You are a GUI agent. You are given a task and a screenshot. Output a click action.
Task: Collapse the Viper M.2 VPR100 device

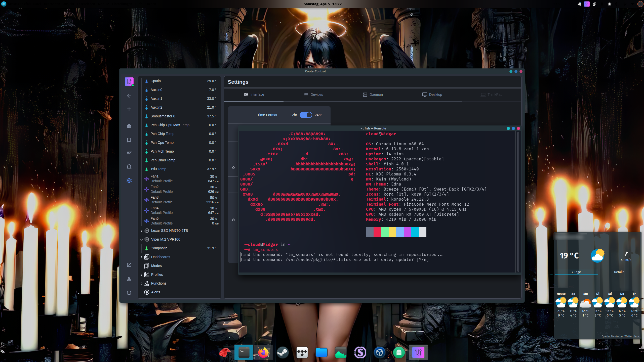142,239
